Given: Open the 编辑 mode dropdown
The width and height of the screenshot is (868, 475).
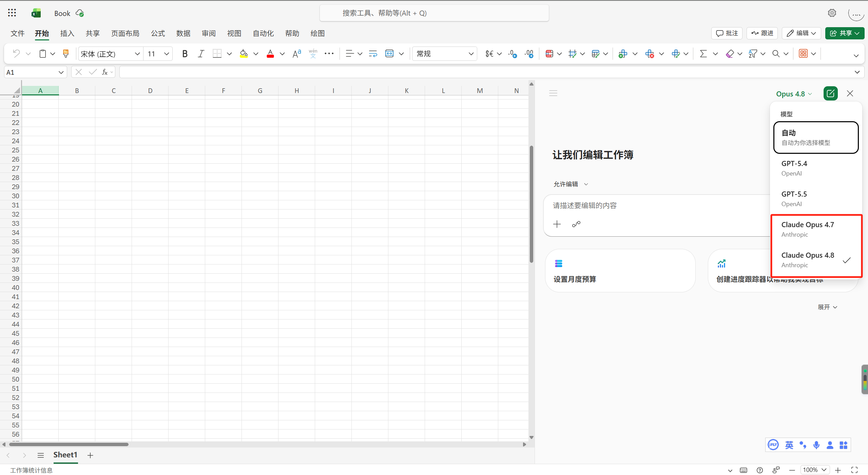Looking at the screenshot, I should 801,33.
